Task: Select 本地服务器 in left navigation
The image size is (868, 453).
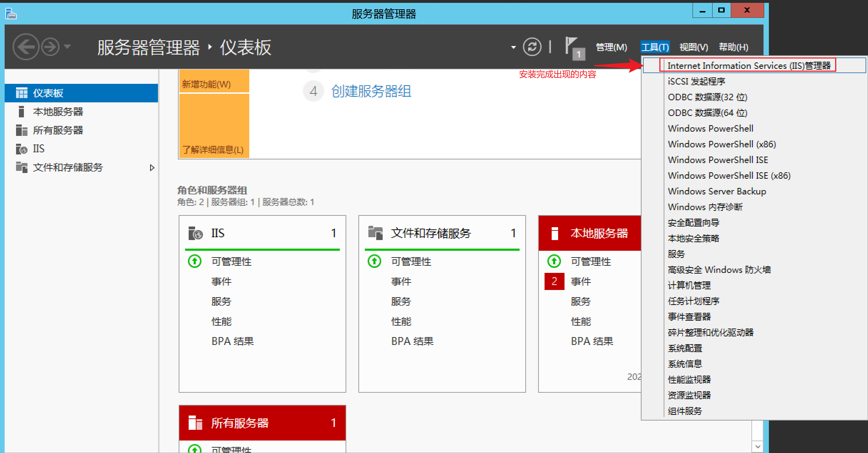Action: coord(58,112)
